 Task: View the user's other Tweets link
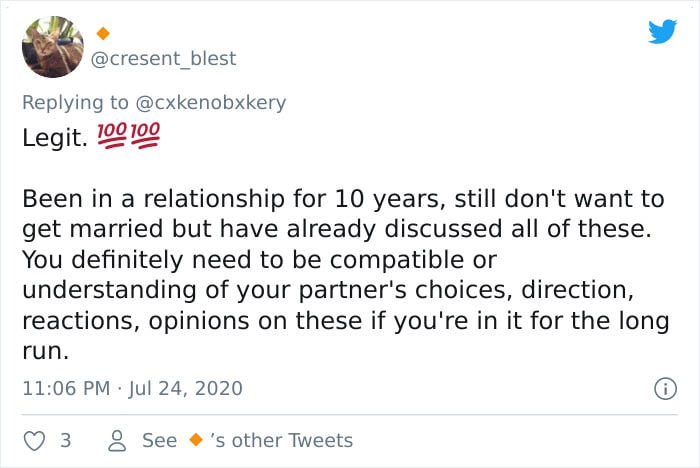[248, 440]
